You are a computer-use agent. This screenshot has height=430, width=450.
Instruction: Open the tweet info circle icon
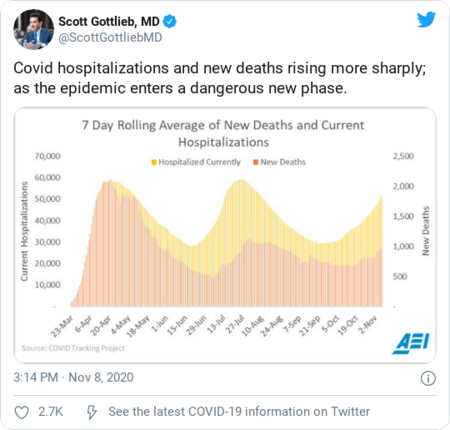coord(428,378)
